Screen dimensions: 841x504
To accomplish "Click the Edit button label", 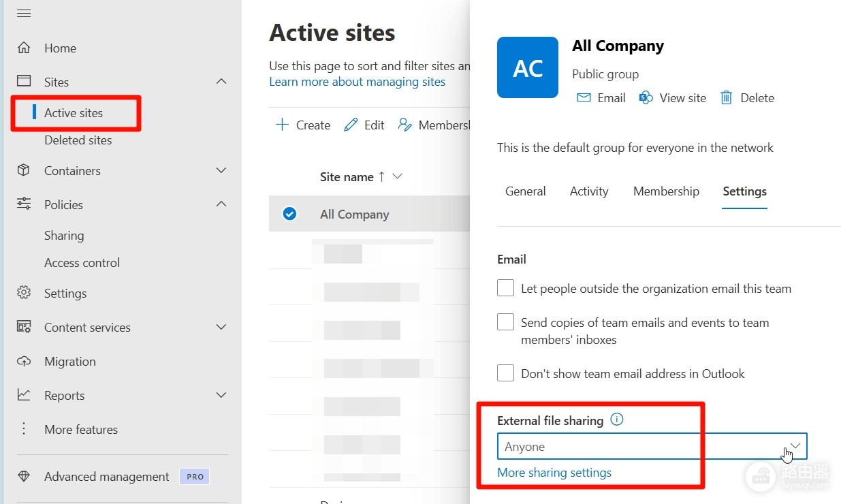I will point(375,125).
